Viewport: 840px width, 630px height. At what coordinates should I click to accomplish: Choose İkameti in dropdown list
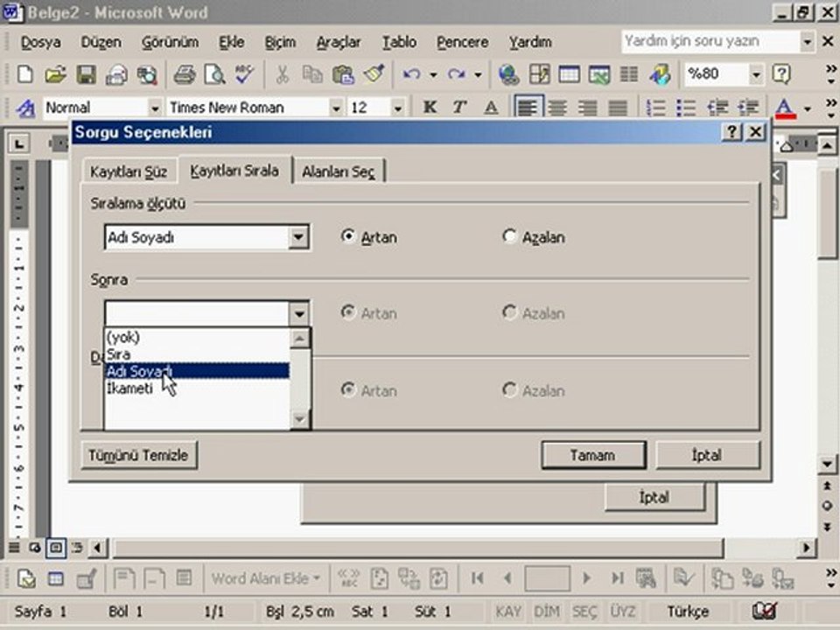pyautogui.click(x=197, y=388)
